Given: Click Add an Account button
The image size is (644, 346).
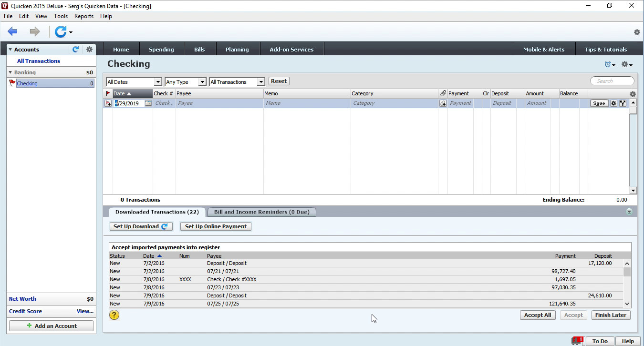Looking at the screenshot, I should [x=52, y=326].
